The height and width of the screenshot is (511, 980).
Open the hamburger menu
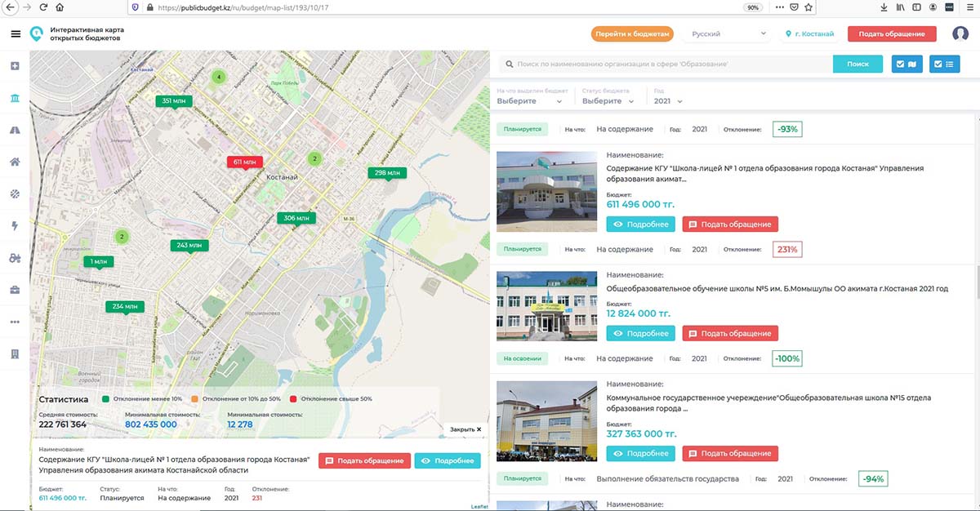tap(16, 33)
